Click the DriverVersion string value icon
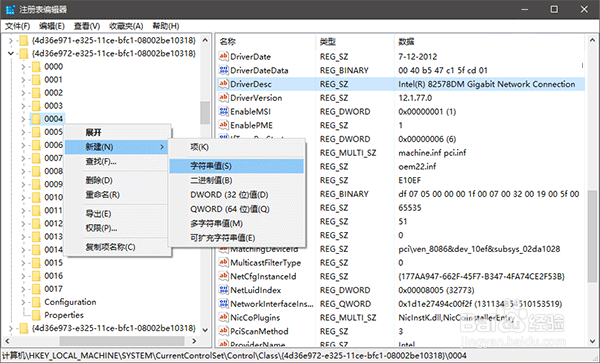Viewport: 600px width, 363px height. point(223,98)
